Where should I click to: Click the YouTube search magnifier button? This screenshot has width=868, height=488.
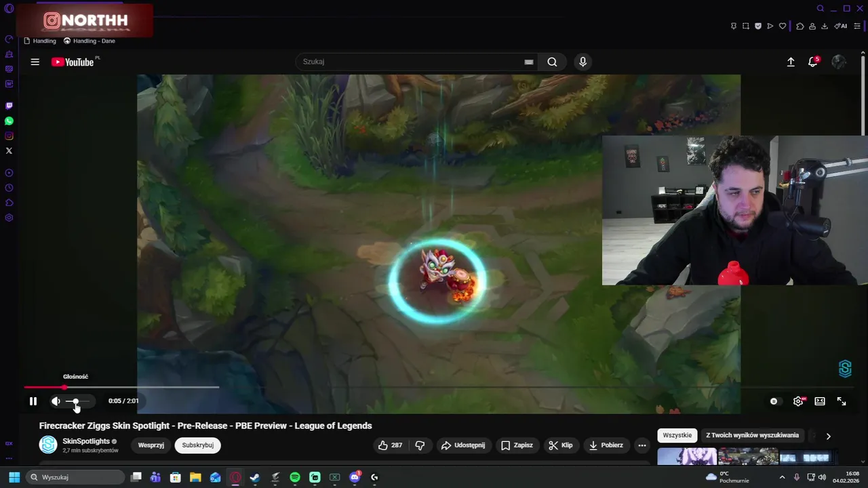click(x=552, y=62)
